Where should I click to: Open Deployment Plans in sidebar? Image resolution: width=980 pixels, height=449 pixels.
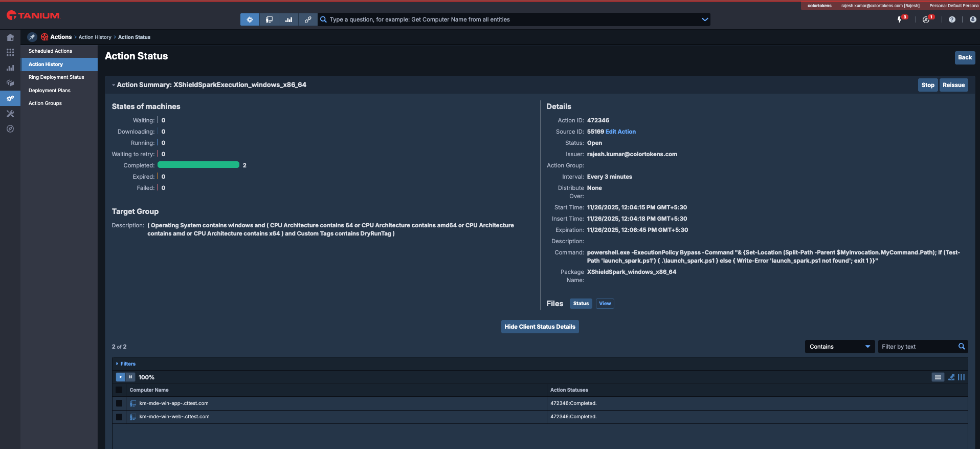50,91
